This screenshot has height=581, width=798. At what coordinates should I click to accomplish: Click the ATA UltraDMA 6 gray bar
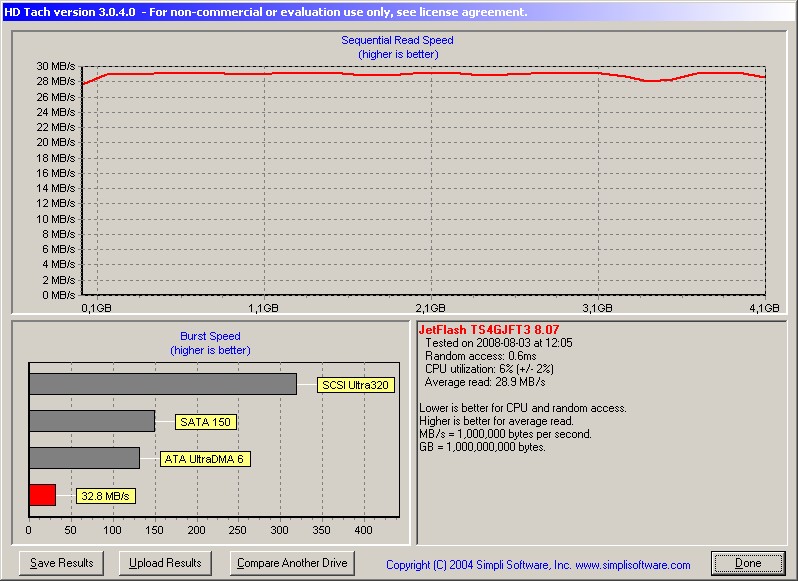click(x=84, y=458)
